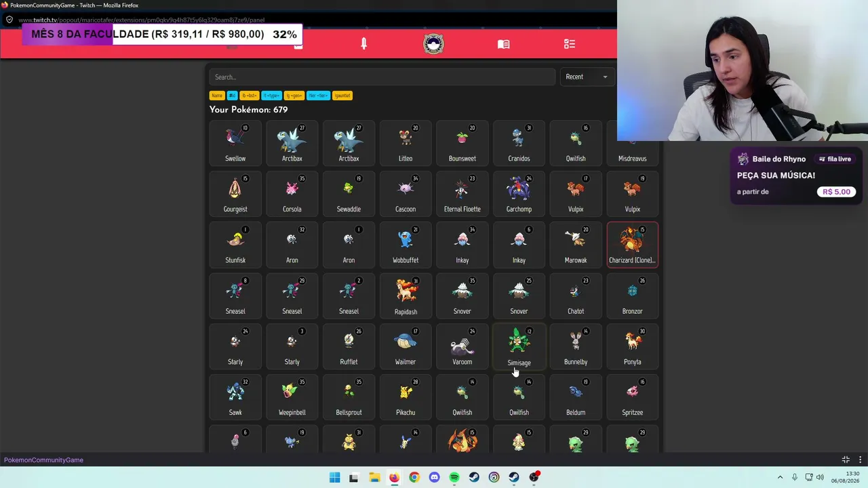Open the Bounsweet Pokémon entry

[462, 144]
